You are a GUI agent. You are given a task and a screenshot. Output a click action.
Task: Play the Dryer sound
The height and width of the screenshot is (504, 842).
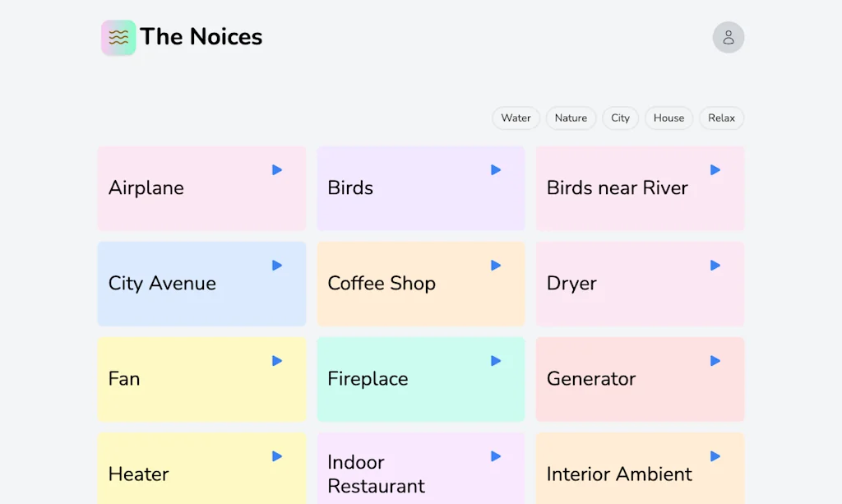(715, 266)
